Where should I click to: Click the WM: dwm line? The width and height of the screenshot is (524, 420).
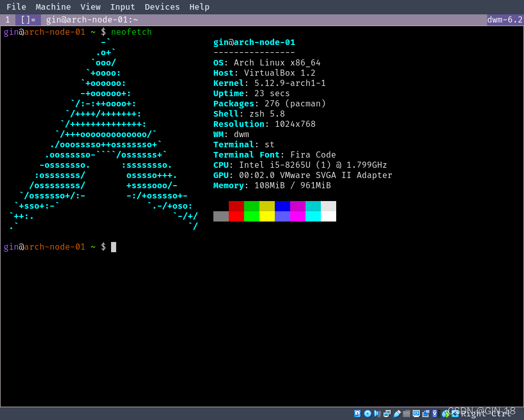pyautogui.click(x=231, y=135)
